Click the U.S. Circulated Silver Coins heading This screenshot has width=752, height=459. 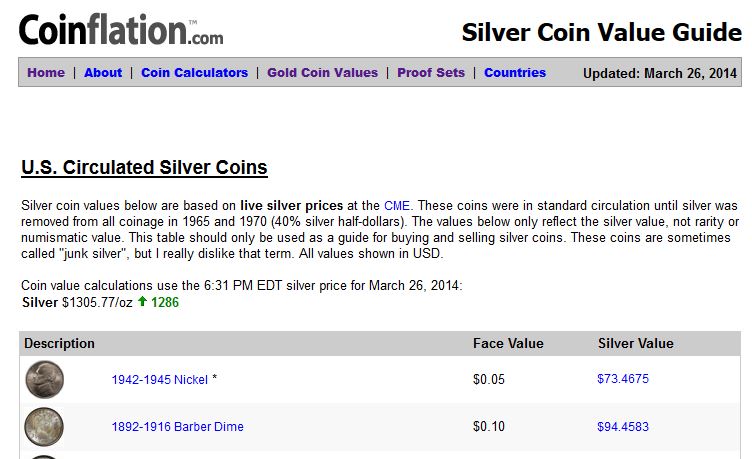pyautogui.click(x=144, y=167)
